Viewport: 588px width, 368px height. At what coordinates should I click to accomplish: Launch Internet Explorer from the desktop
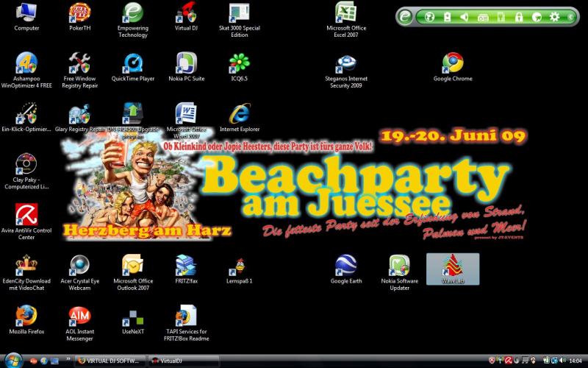240,118
